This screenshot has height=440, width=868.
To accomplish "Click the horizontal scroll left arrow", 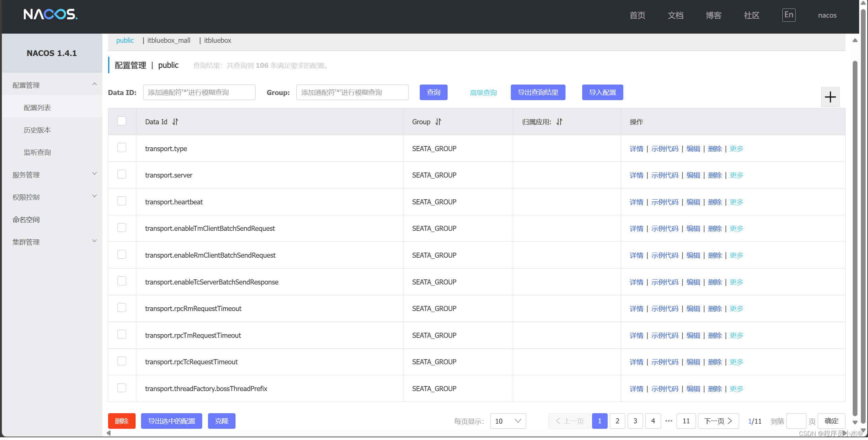I will click(x=109, y=433).
